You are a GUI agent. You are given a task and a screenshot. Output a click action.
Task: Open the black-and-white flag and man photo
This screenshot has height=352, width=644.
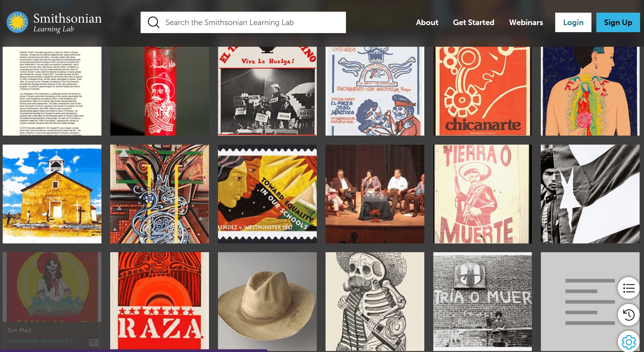(590, 194)
